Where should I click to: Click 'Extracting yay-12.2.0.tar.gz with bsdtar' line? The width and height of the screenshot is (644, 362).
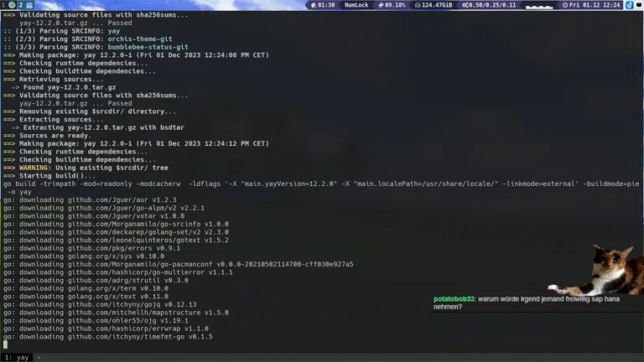point(98,127)
